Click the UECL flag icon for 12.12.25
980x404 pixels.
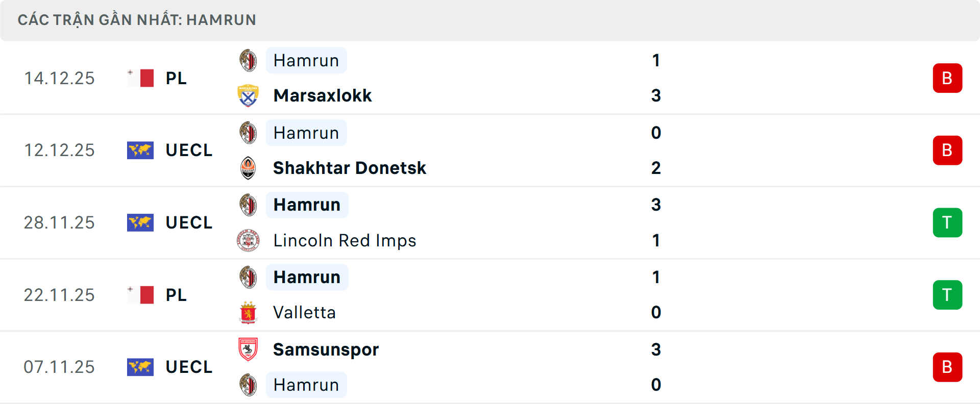pyautogui.click(x=140, y=150)
